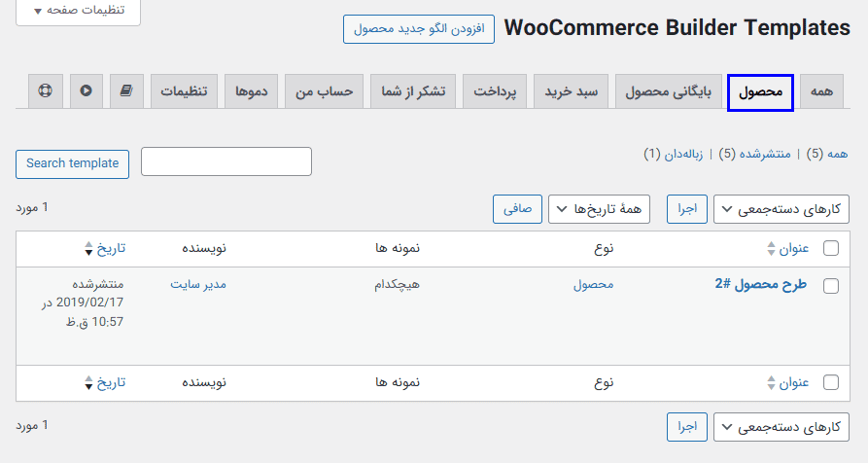
Task: Open the زباله‌دان (1) trash link
Action: 674,154
